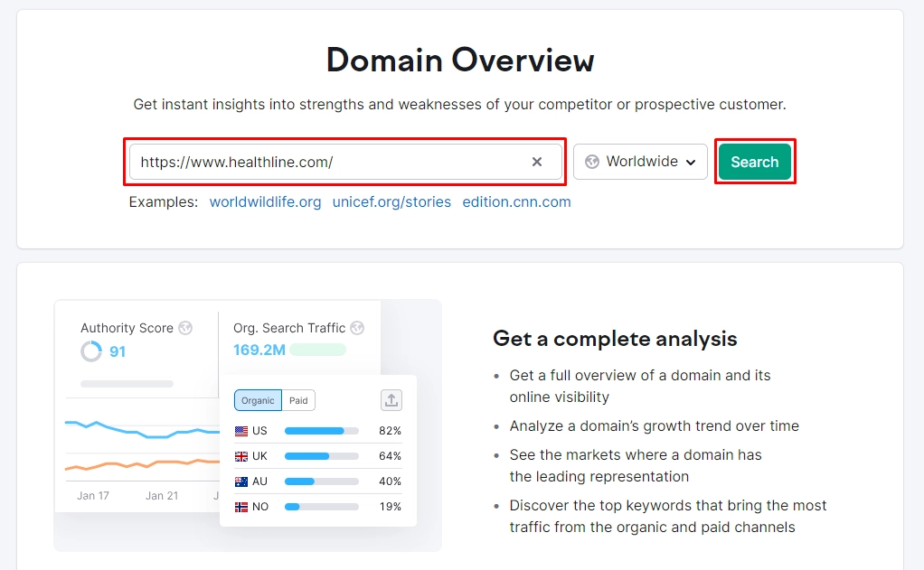Switch to the Organic tab
The image size is (924, 570).
click(x=258, y=400)
